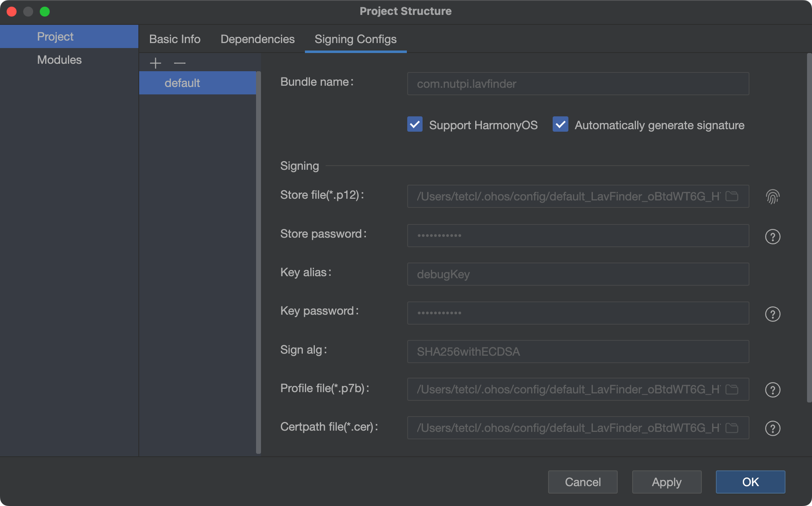
Task: Click the fingerprint icon beside Store file
Action: 772,196
